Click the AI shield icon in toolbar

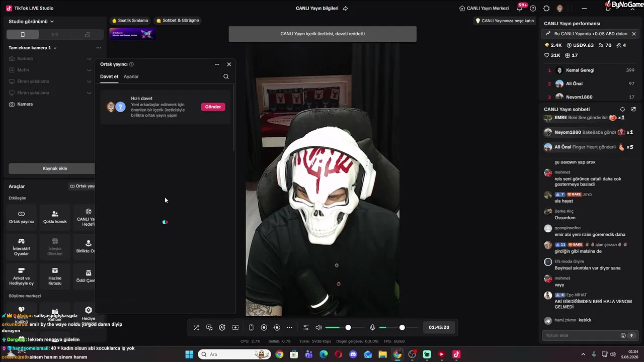(222, 327)
